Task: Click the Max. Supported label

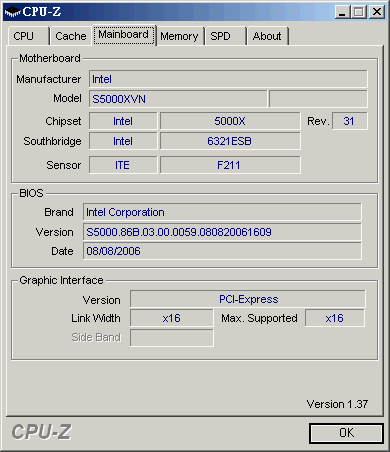Action: [259, 318]
